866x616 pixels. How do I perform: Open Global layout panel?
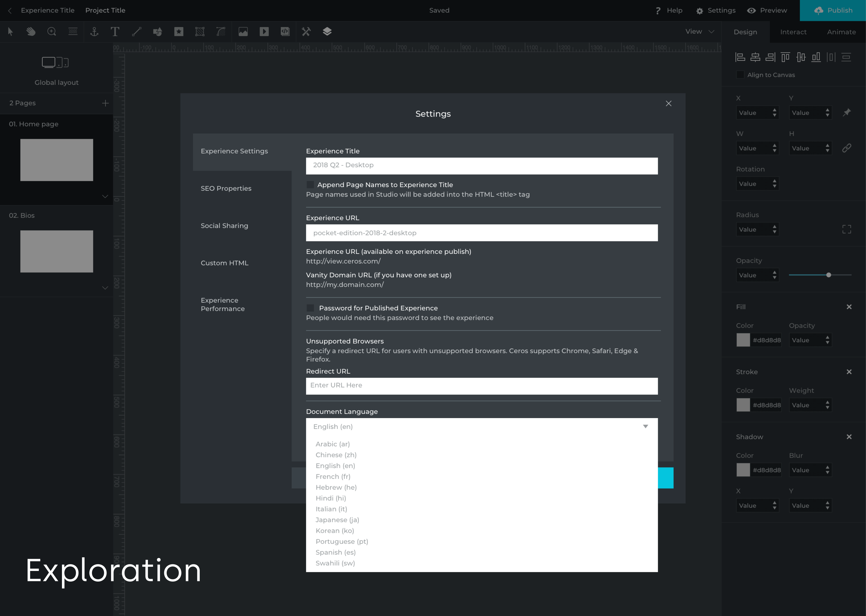(56, 71)
